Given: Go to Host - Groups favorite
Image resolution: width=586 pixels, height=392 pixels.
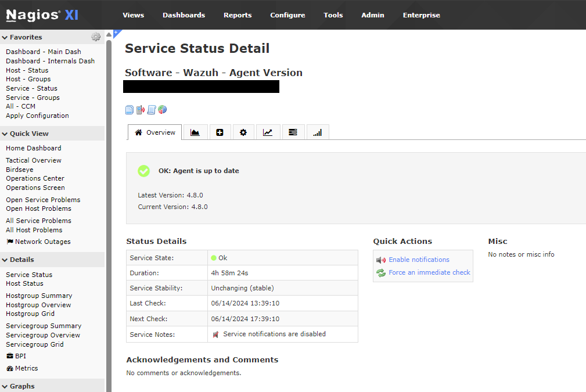Looking at the screenshot, I should (x=28, y=79).
